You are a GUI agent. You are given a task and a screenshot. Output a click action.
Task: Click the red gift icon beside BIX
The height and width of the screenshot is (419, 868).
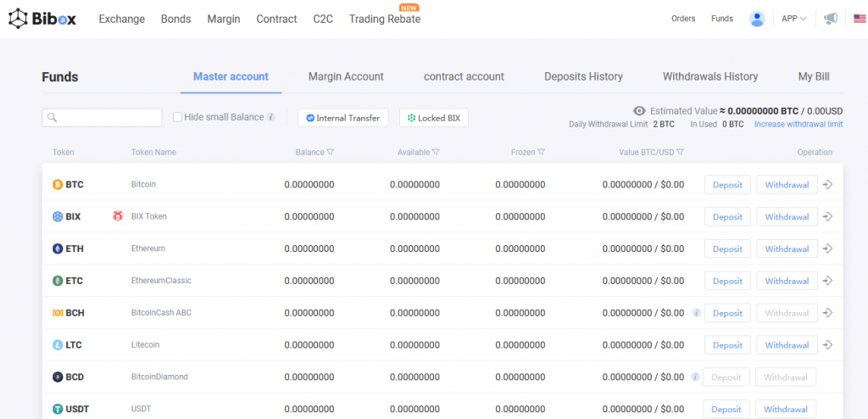coord(118,216)
